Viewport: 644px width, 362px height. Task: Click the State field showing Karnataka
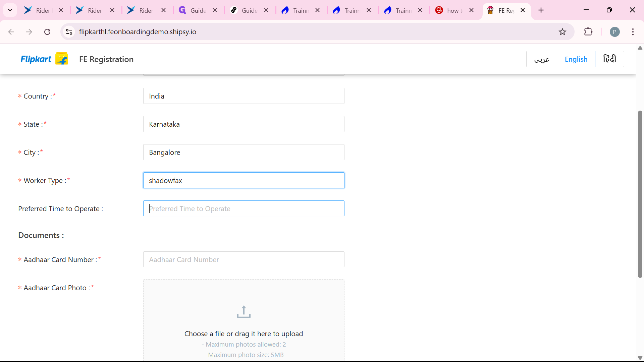coord(244,124)
